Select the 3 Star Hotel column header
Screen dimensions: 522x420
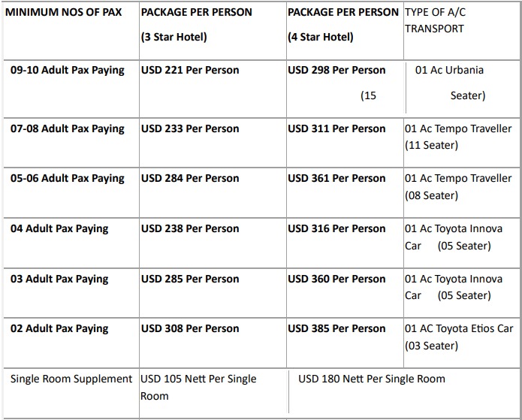click(x=196, y=24)
